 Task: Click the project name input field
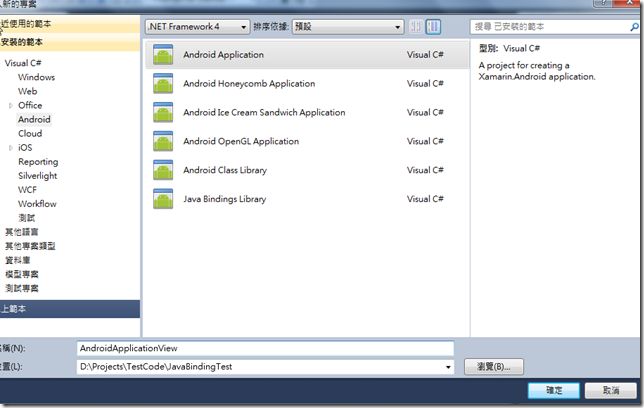(265, 348)
